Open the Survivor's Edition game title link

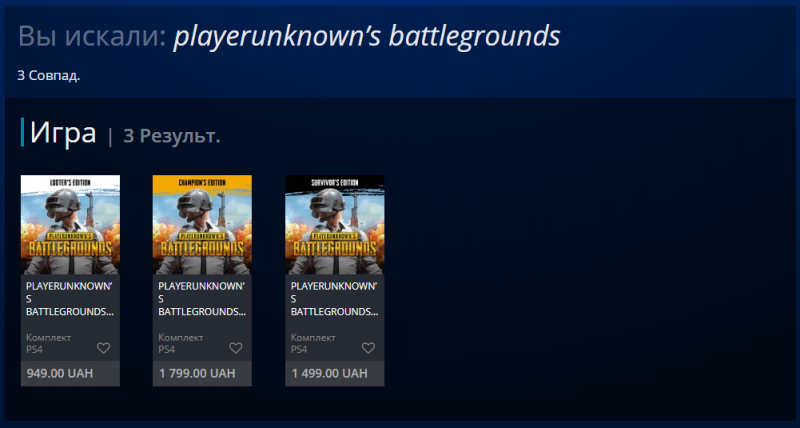[x=335, y=299]
